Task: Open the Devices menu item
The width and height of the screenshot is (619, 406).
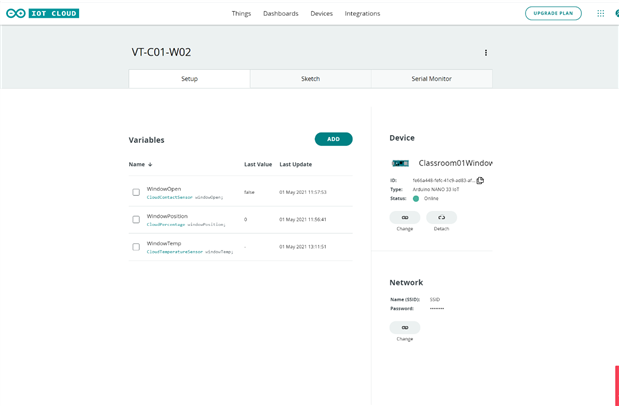Action: (x=321, y=13)
